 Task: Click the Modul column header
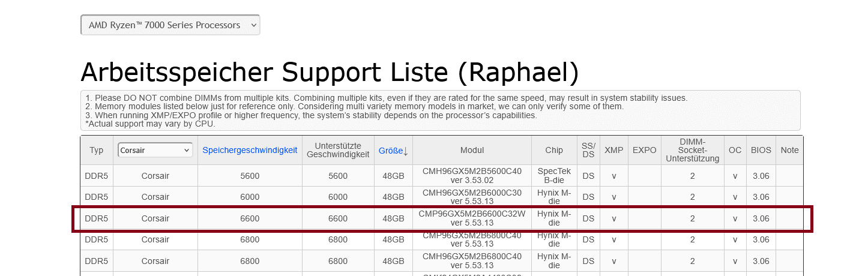[472, 150]
